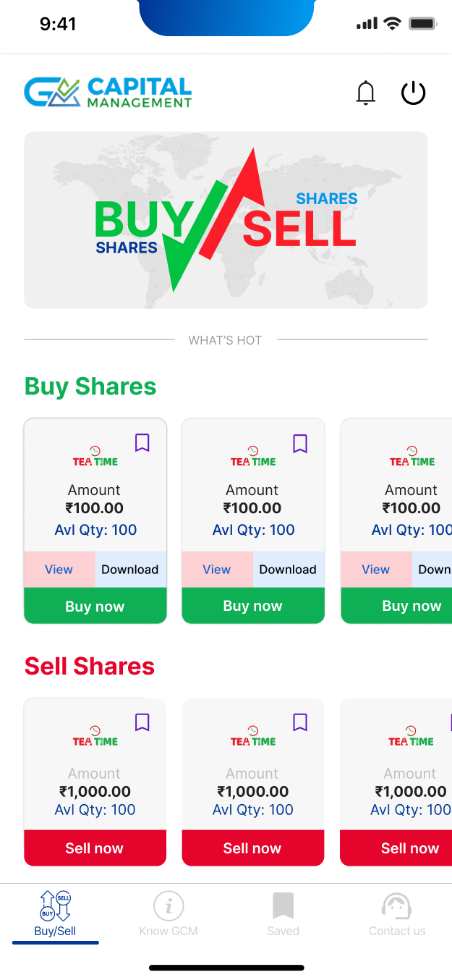Click the GCM Capital Management logo
452x980 pixels.
click(108, 93)
